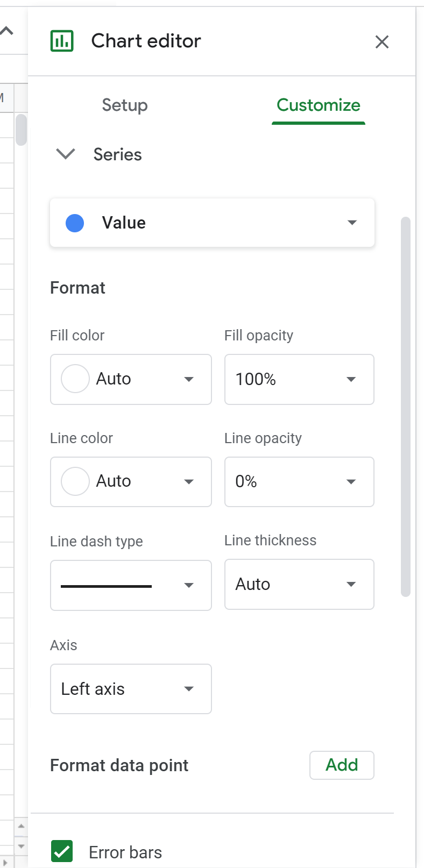Change the Axis from Left axis
Screen dimensions: 424x868
coord(131,689)
